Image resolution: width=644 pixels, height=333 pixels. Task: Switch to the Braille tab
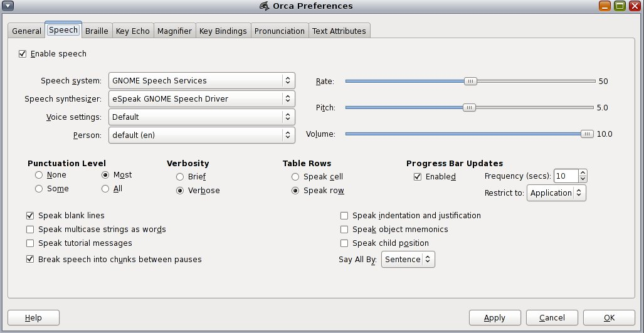97,31
